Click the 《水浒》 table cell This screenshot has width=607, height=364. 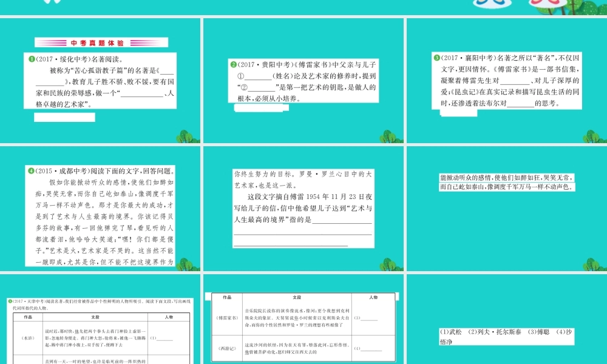(x=28, y=338)
